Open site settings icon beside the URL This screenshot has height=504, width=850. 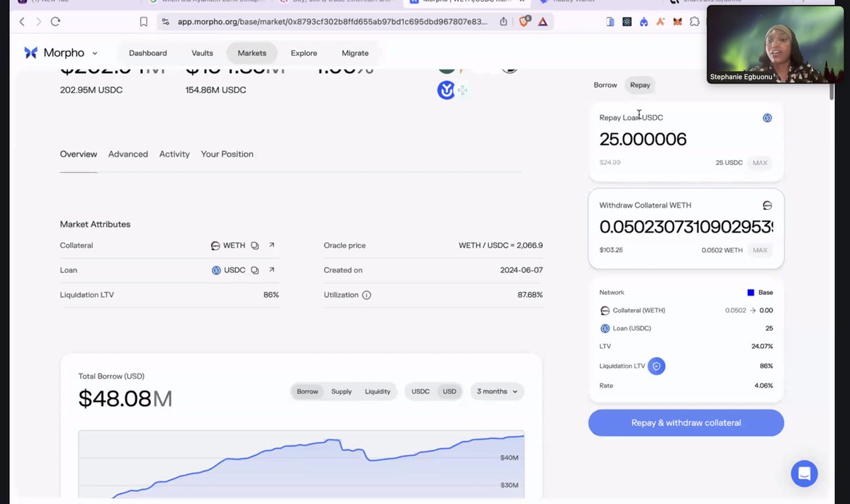[165, 22]
